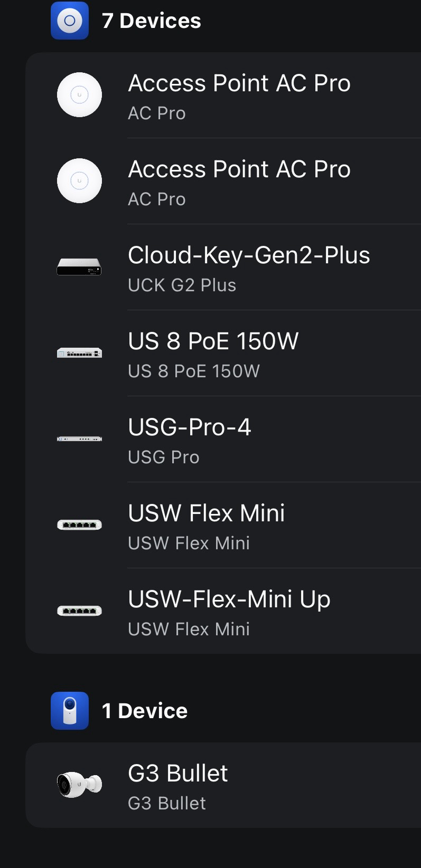Tap the first Access Point AC Pro icon
Image resolution: width=421 pixels, height=868 pixels.
(x=79, y=95)
